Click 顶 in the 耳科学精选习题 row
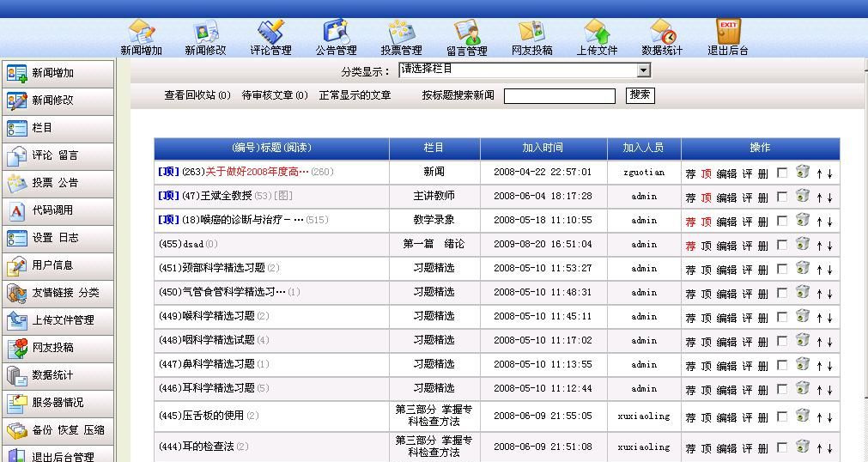This screenshot has height=462, width=868. (x=707, y=390)
